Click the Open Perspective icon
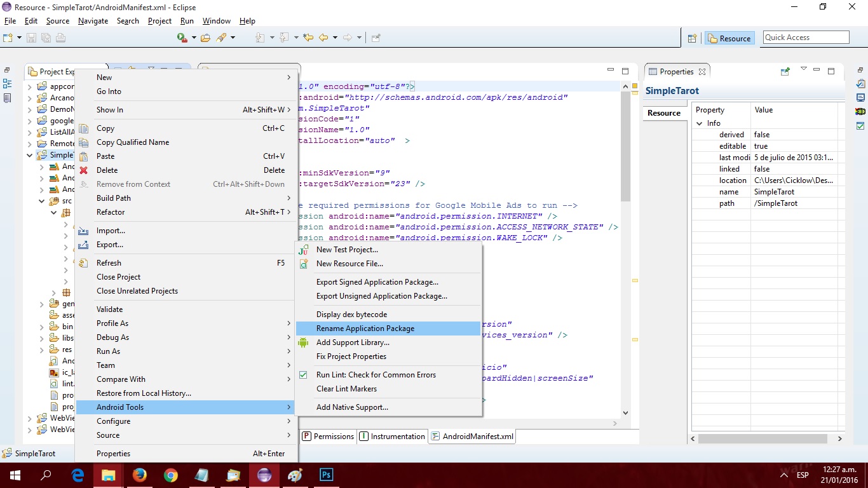 pyautogui.click(x=693, y=38)
